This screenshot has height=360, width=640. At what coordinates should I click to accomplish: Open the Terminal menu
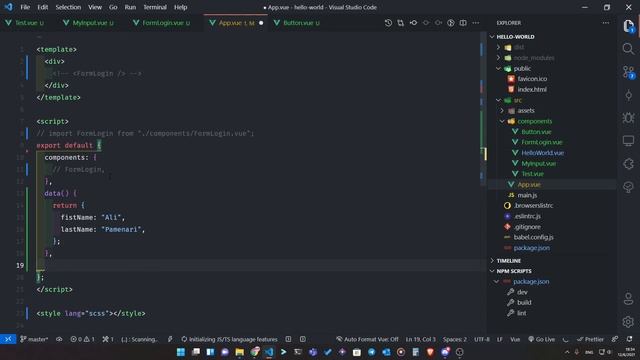pyautogui.click(x=155, y=7)
